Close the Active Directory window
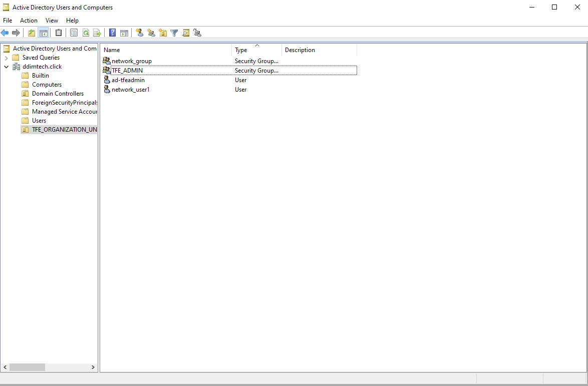 577,7
